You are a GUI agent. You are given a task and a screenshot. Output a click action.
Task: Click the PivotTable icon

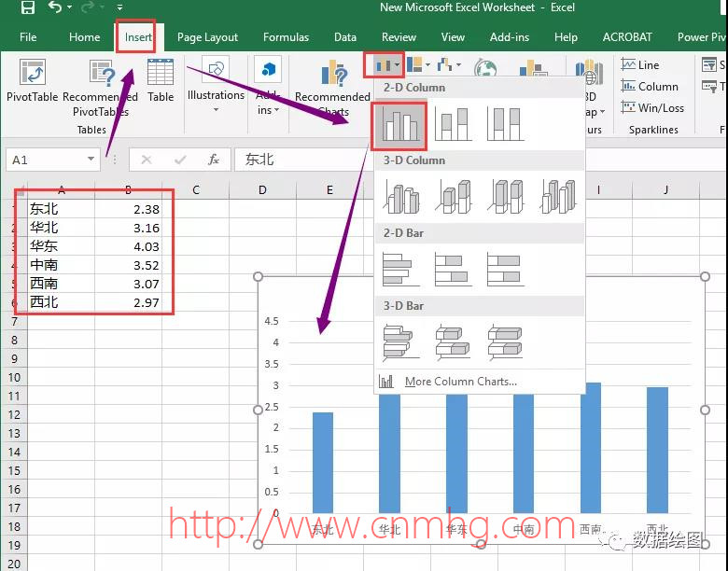[x=33, y=82]
